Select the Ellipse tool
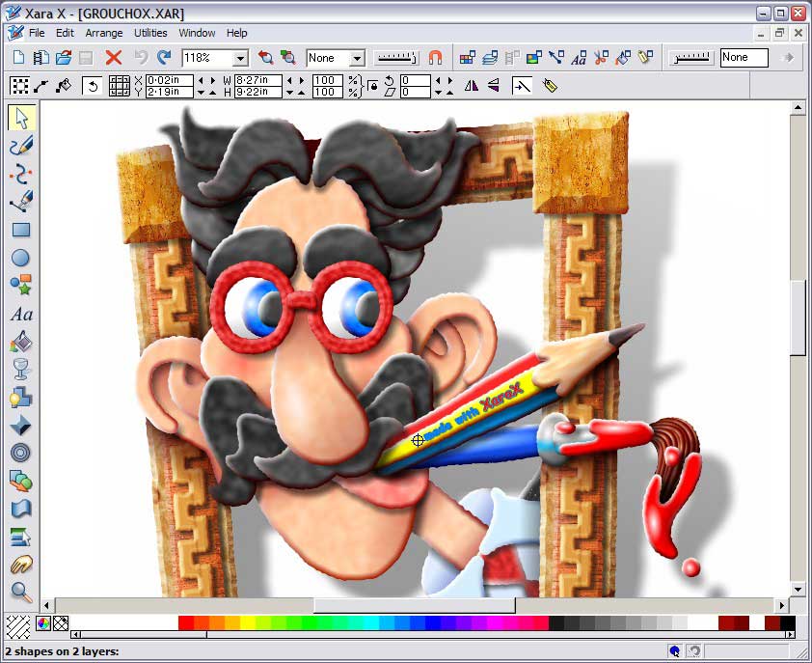The width and height of the screenshot is (812, 663). (x=20, y=258)
